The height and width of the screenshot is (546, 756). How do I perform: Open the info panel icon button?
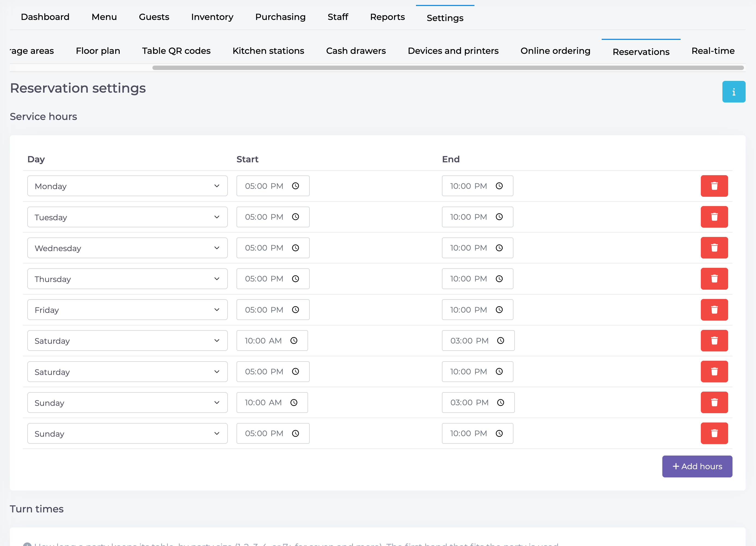[733, 92]
